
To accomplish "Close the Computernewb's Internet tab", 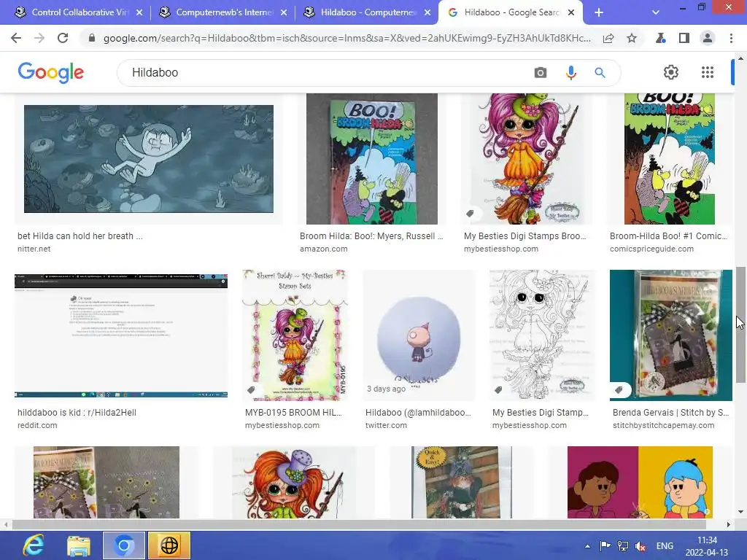I will point(284,12).
